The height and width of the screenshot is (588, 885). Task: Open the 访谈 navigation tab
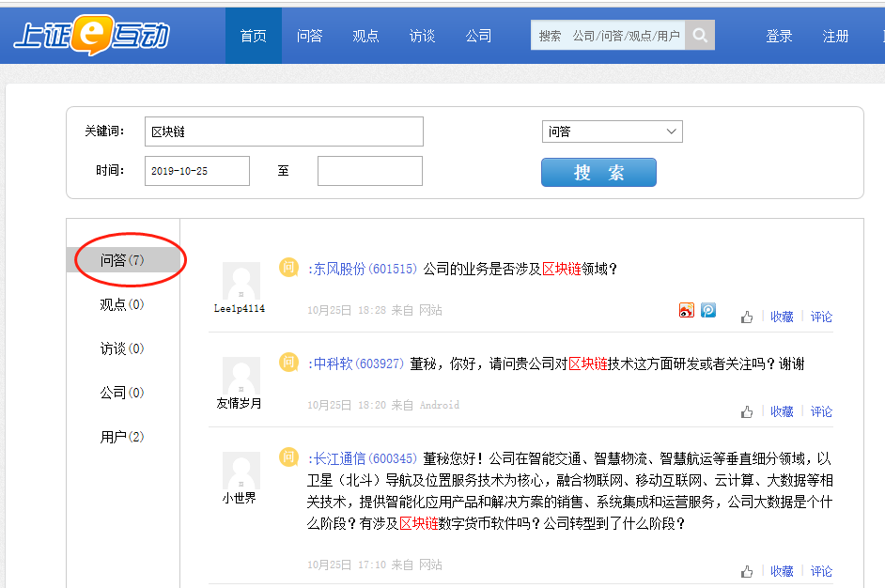point(422,34)
